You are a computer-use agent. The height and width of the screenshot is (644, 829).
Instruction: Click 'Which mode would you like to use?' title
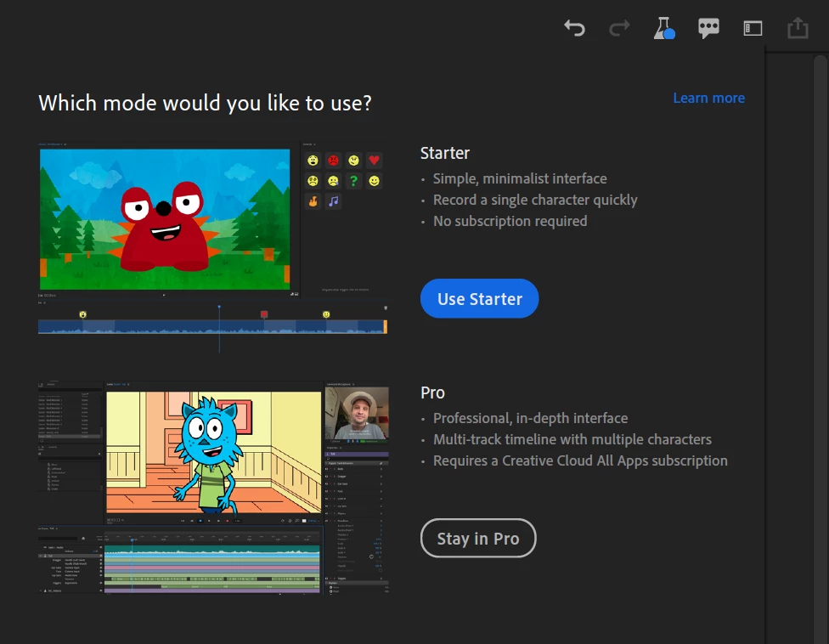point(206,103)
